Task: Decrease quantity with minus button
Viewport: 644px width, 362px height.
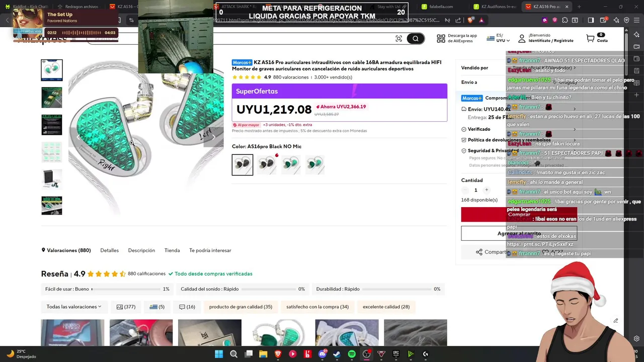Action: click(465, 190)
